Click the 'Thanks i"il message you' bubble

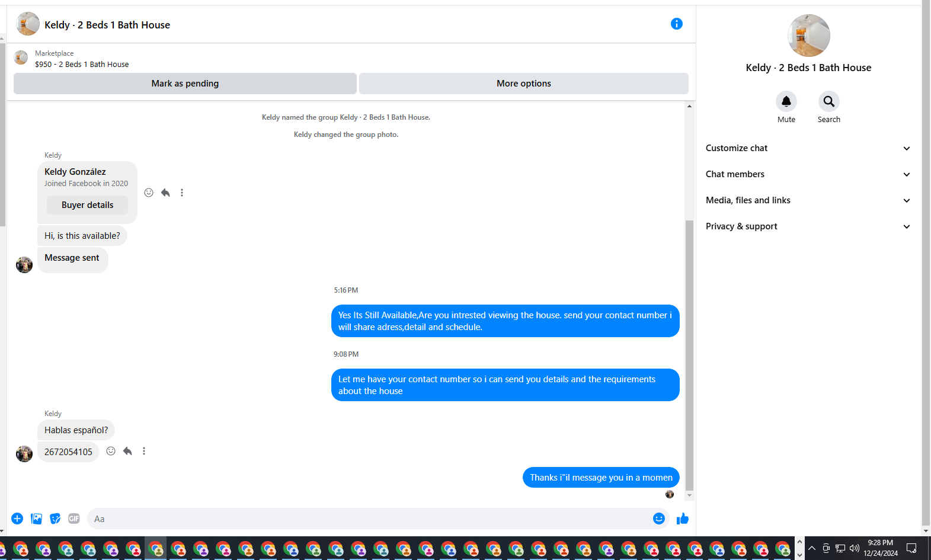(601, 478)
